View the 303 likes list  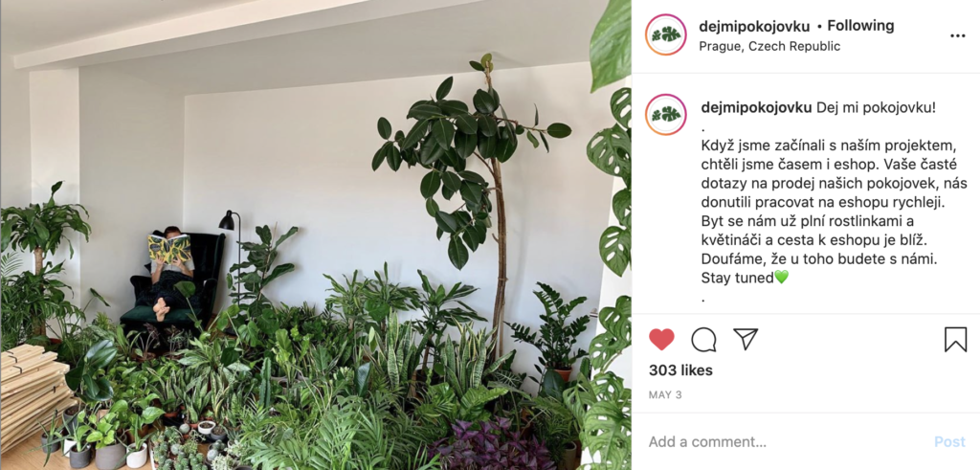[680, 370]
